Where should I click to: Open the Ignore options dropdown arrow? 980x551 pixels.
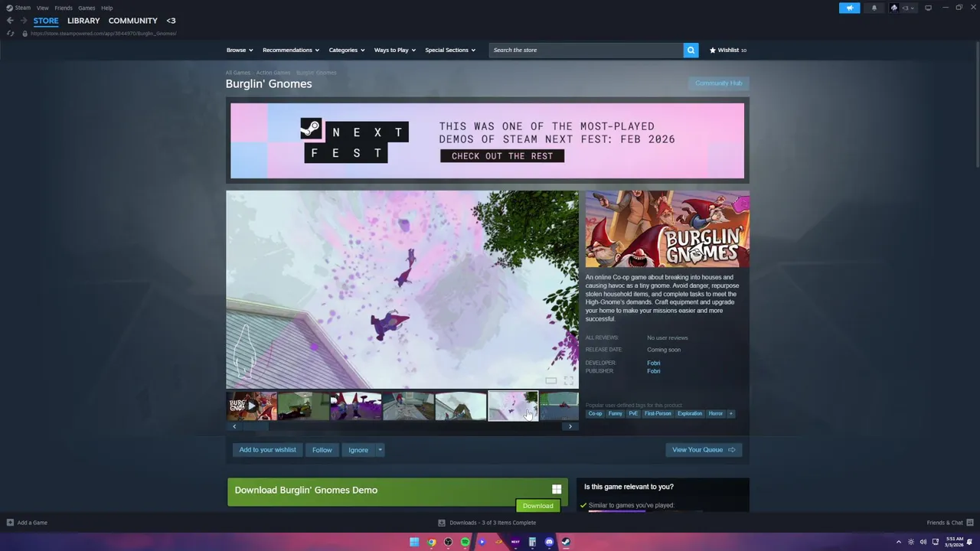point(379,450)
